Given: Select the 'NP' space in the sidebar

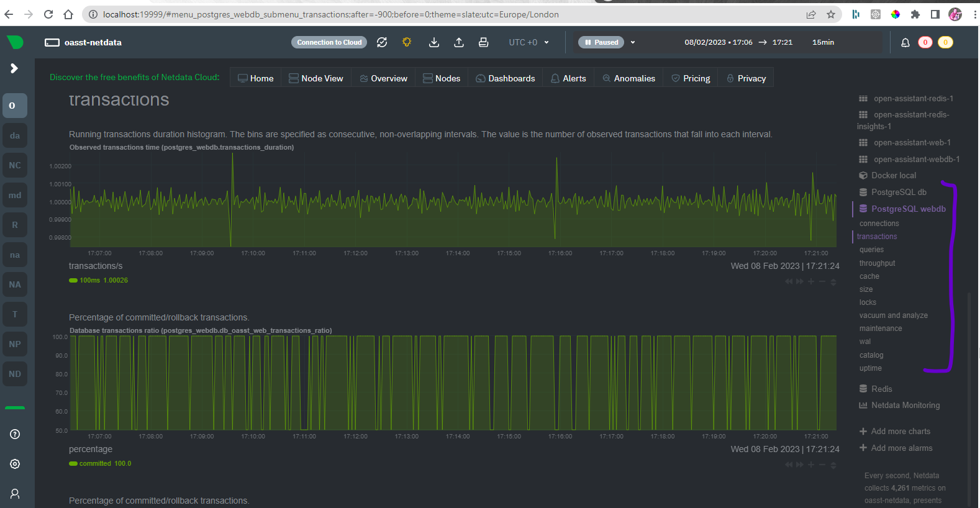Looking at the screenshot, I should point(15,344).
